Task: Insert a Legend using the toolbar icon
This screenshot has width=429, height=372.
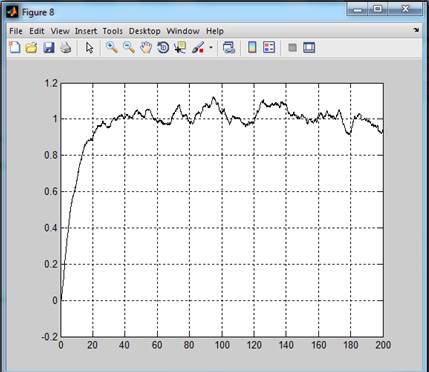Action: pyautogui.click(x=269, y=48)
